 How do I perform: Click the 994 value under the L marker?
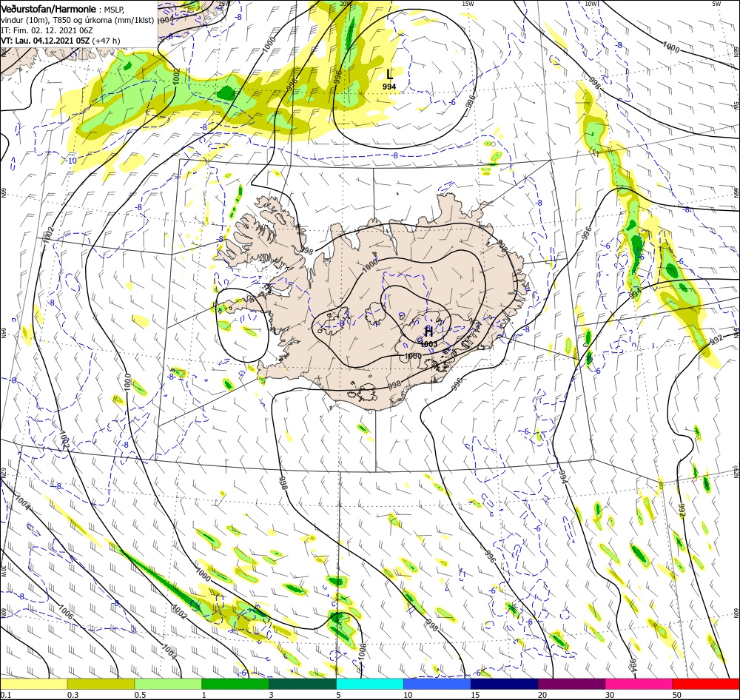pyautogui.click(x=389, y=87)
